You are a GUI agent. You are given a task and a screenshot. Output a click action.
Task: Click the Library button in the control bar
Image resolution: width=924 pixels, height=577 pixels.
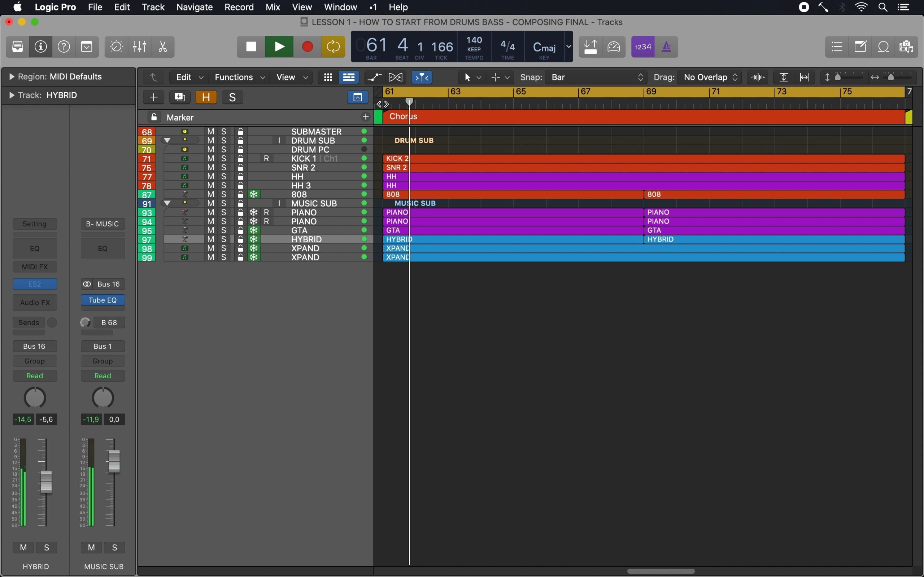[18, 47]
